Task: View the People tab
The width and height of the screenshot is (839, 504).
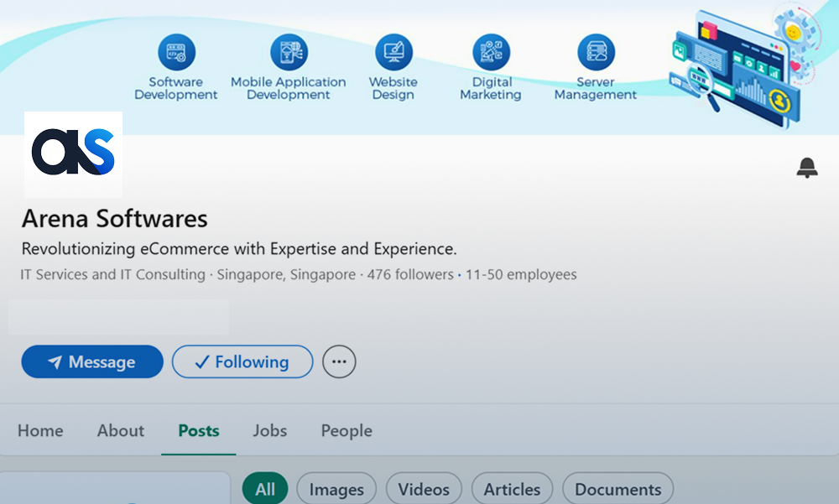Action: [347, 431]
